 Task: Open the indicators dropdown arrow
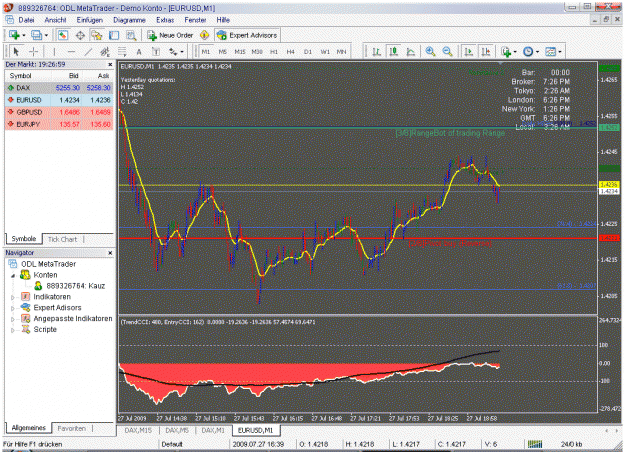pyautogui.click(x=515, y=52)
